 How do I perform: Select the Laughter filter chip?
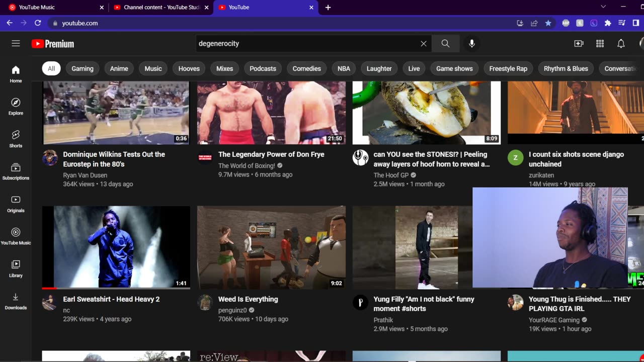click(x=379, y=68)
